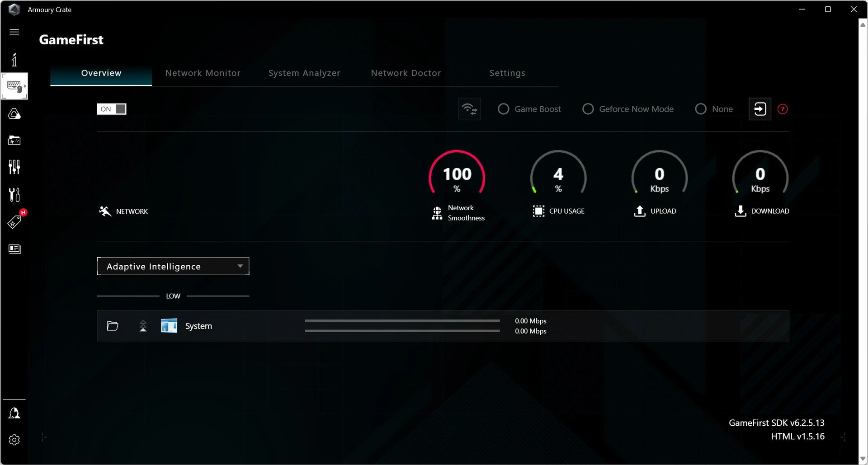This screenshot has height=465, width=868.
Task: Select the None radio button
Action: click(700, 109)
